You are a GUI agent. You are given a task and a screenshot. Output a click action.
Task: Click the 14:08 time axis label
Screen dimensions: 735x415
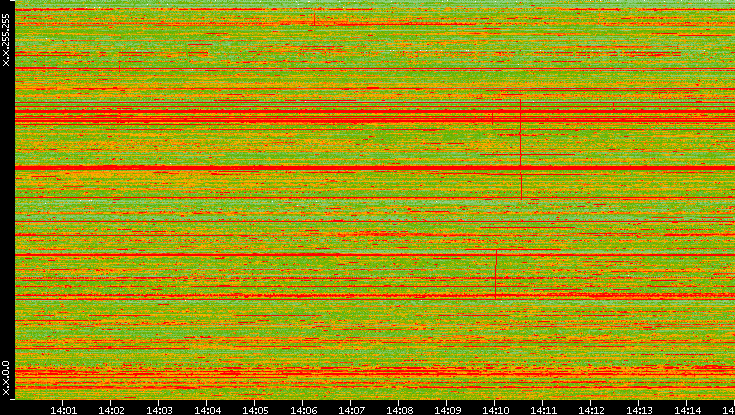click(x=399, y=410)
